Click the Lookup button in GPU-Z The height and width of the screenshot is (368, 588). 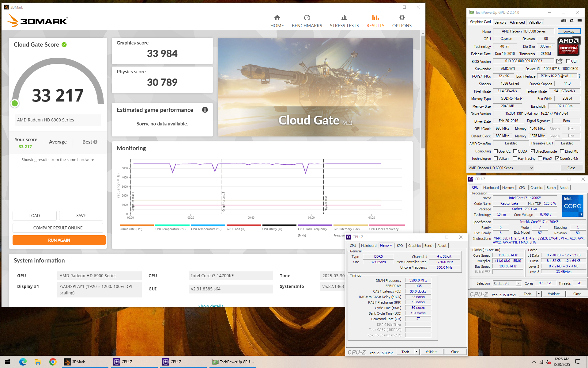click(x=569, y=31)
